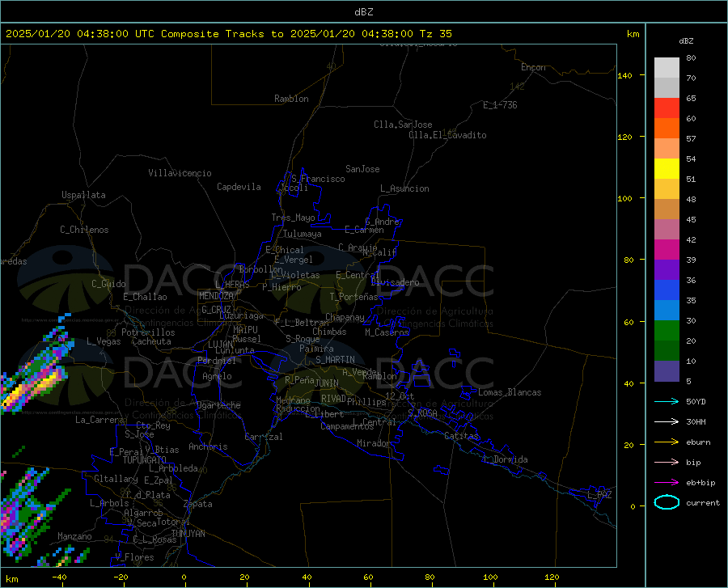
Task: Click the Encon label
Action: click(533, 67)
